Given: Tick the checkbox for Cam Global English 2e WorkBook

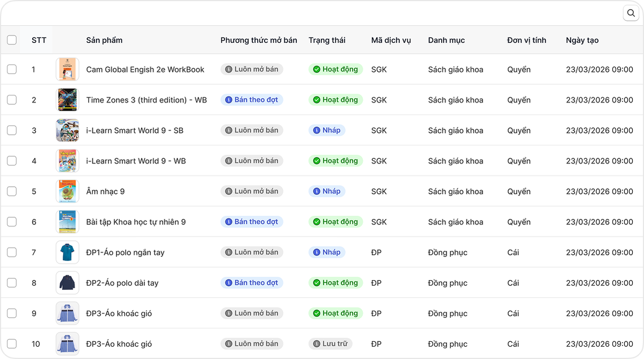Looking at the screenshot, I should pyautogui.click(x=12, y=69).
